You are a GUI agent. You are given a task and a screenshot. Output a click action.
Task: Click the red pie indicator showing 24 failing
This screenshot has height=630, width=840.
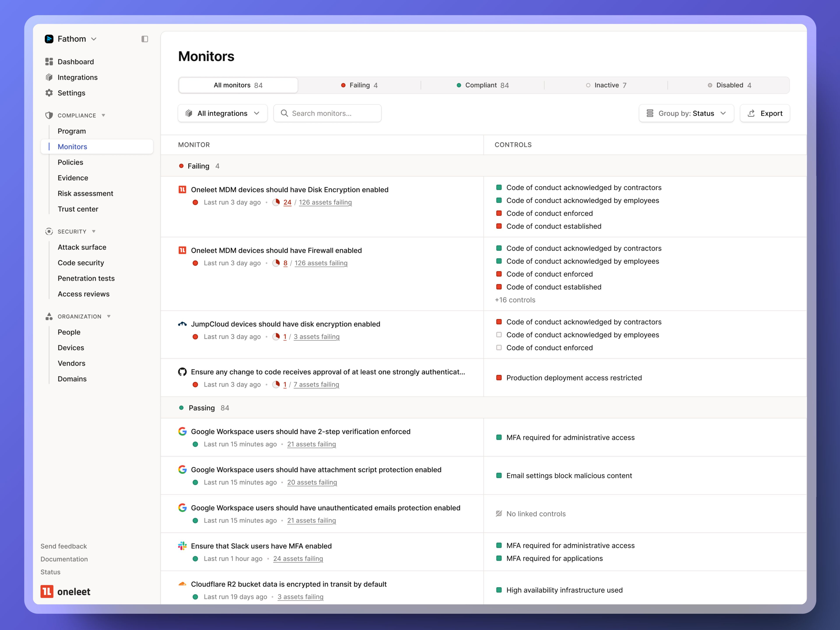tap(277, 202)
